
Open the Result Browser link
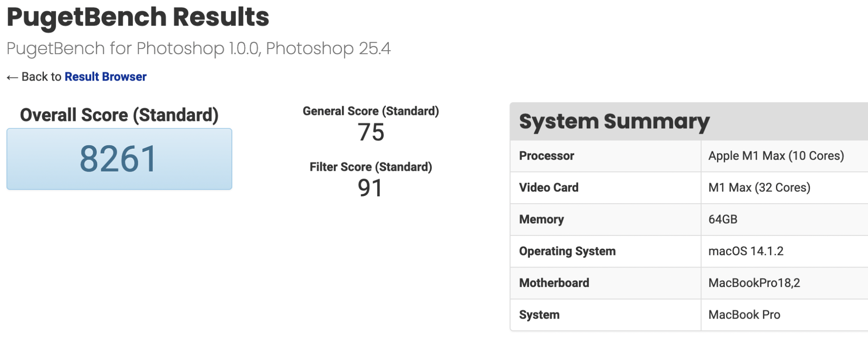coord(105,77)
